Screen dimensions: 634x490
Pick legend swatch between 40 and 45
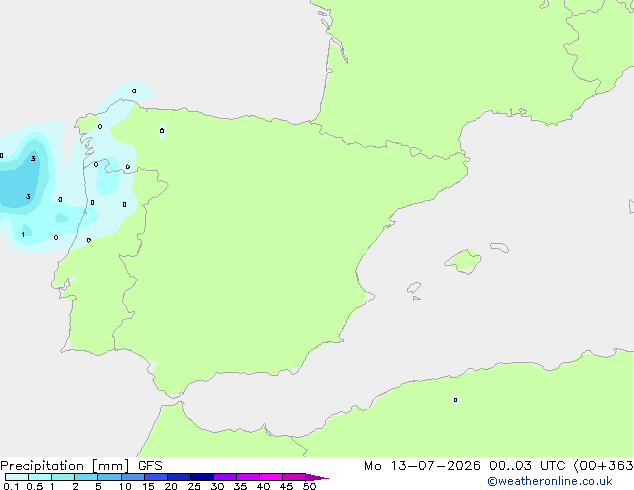pyautogui.click(x=271, y=477)
